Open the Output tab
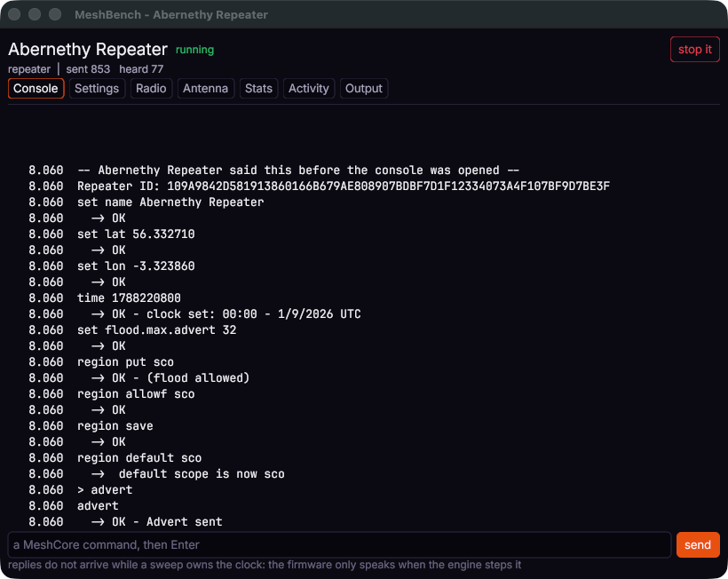 pyautogui.click(x=363, y=88)
